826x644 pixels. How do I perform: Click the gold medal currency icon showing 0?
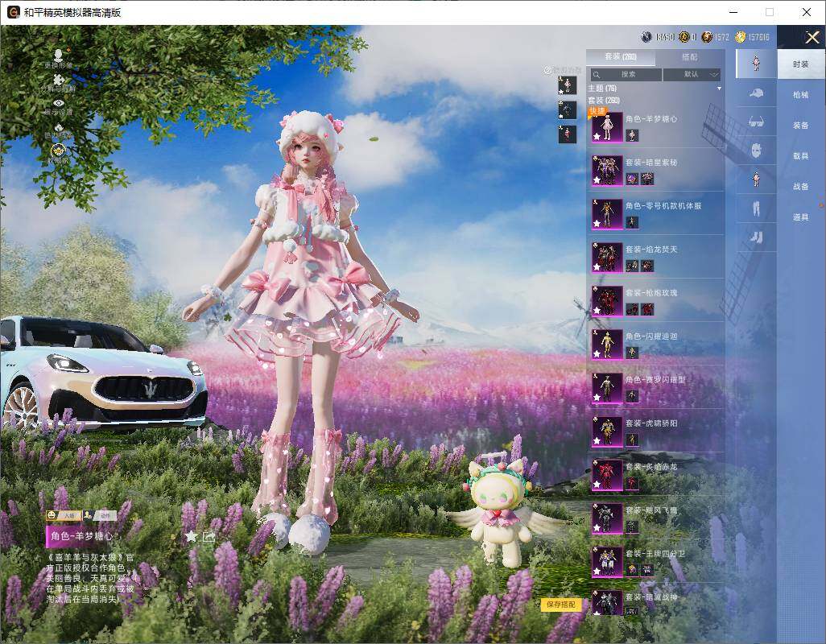(x=684, y=37)
